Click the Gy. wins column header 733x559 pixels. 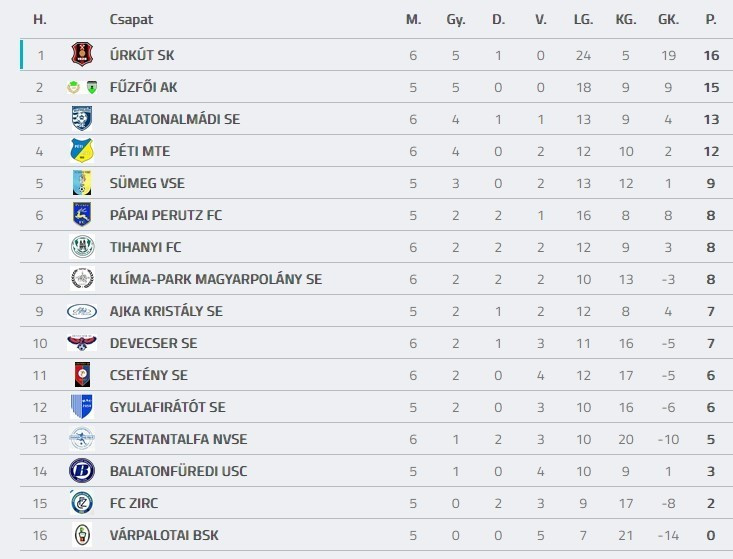[x=456, y=19]
